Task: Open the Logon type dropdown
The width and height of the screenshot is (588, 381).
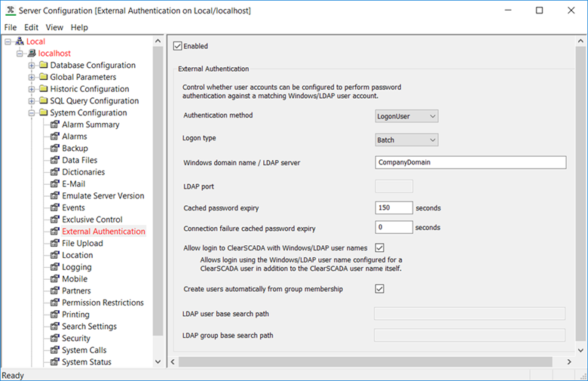Action: click(406, 140)
